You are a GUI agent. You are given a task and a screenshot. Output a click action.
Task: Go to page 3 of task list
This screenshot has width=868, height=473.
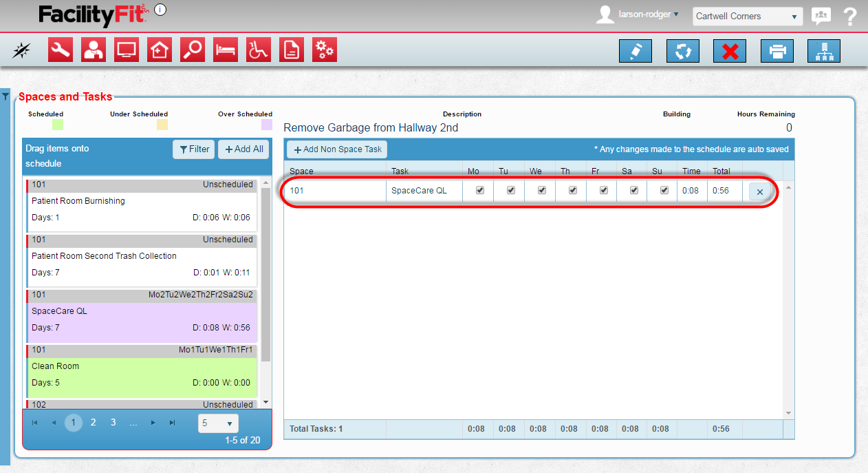pyautogui.click(x=113, y=423)
